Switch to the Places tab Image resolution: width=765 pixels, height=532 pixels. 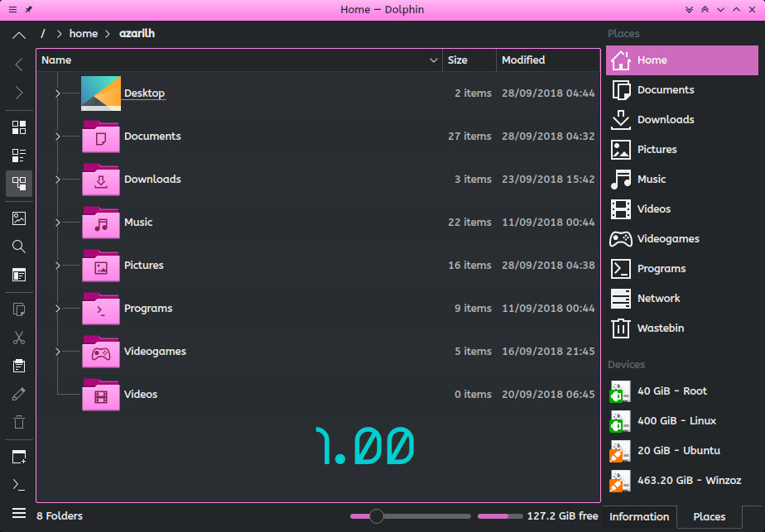709,516
